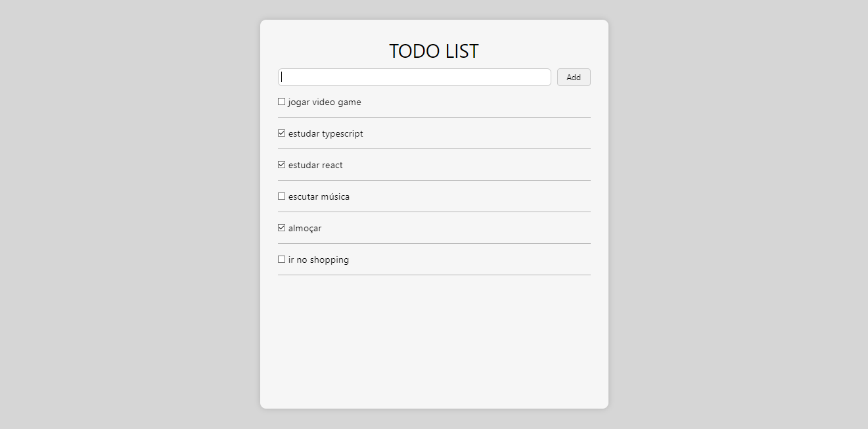Select the 'jogar video game' task text
868x429 pixels.
tap(324, 102)
